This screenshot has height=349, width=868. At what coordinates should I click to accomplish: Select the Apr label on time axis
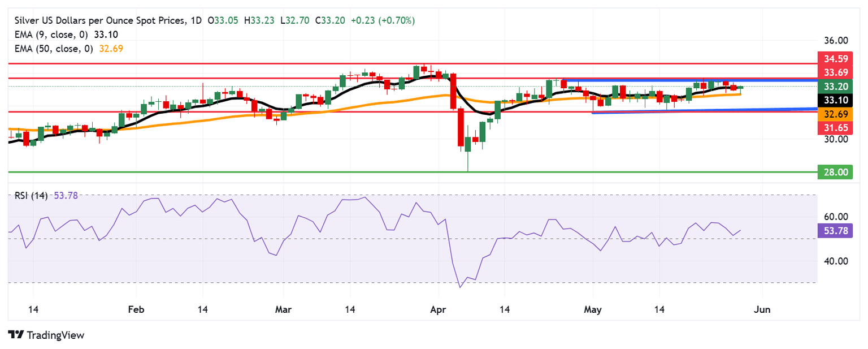point(438,309)
